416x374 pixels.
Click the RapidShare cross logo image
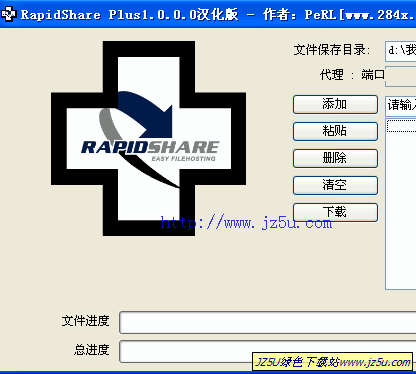tap(149, 138)
